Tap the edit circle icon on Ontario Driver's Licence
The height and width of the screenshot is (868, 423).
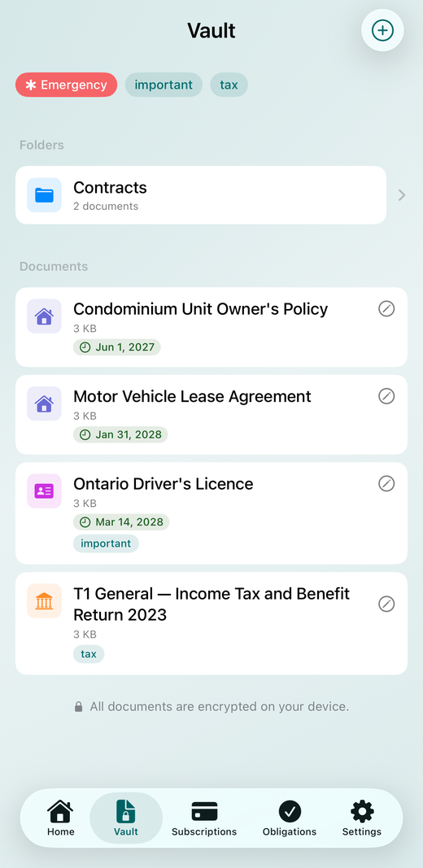[386, 483]
